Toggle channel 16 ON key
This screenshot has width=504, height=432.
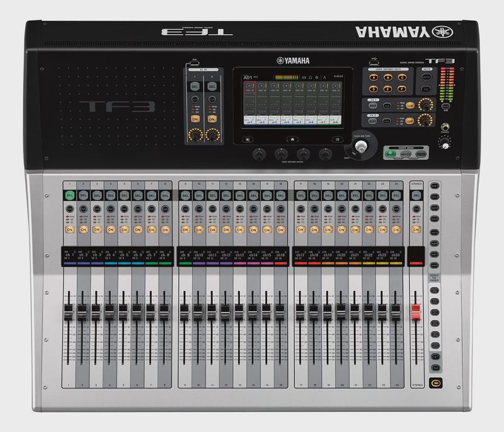point(280,230)
